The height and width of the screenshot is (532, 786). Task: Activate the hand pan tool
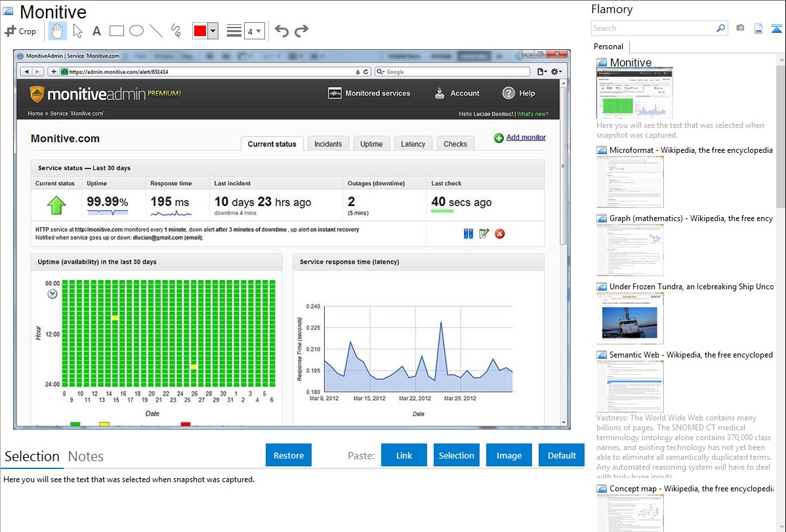tap(57, 31)
